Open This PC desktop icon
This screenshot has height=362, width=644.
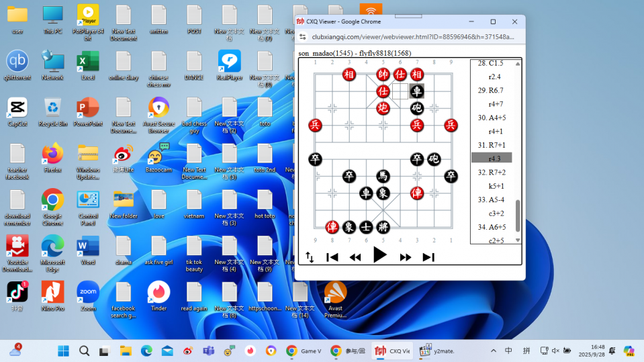(52, 19)
